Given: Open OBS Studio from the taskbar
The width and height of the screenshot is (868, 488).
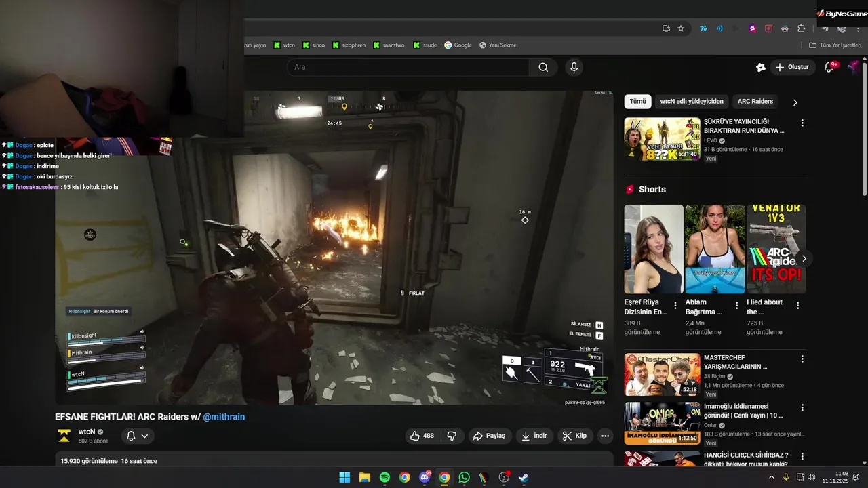Looking at the screenshot, I should (x=504, y=477).
